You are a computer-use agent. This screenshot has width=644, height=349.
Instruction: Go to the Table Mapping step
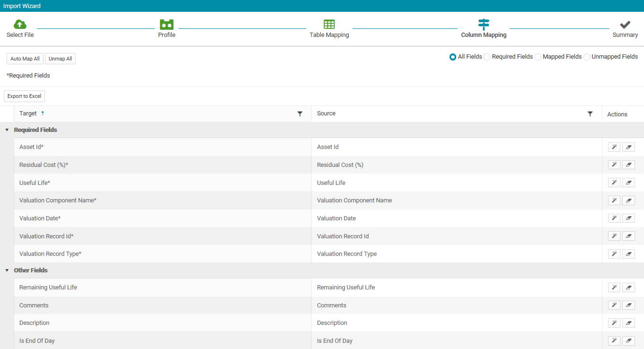coord(329,28)
